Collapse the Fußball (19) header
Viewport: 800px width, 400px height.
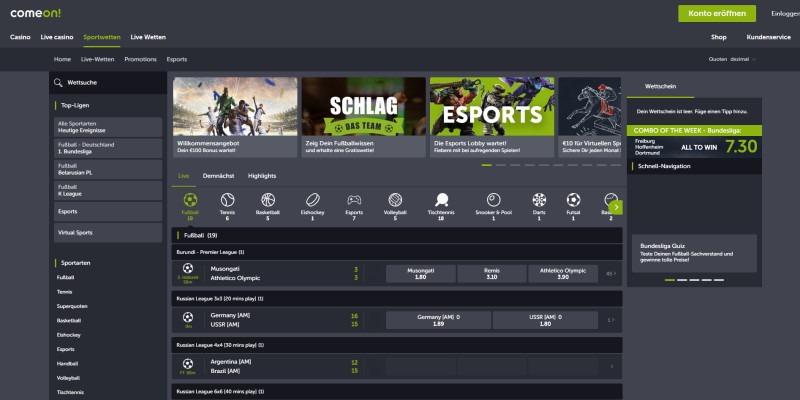pos(397,235)
